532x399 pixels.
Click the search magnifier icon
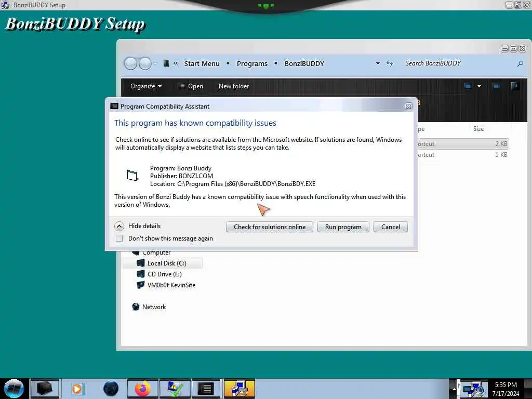pyautogui.click(x=520, y=63)
